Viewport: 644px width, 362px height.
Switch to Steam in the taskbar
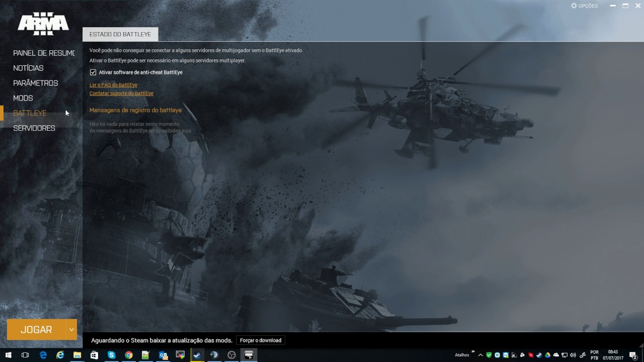[197, 355]
